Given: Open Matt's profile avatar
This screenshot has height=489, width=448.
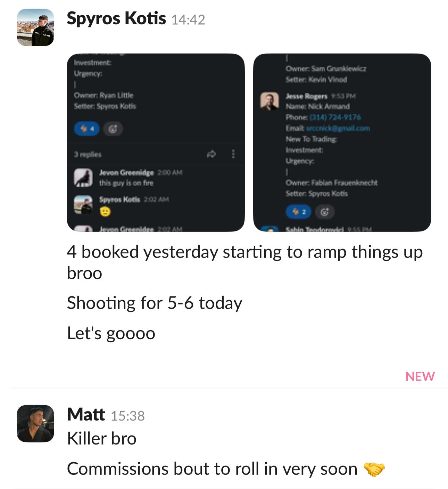Looking at the screenshot, I should click(35, 423).
